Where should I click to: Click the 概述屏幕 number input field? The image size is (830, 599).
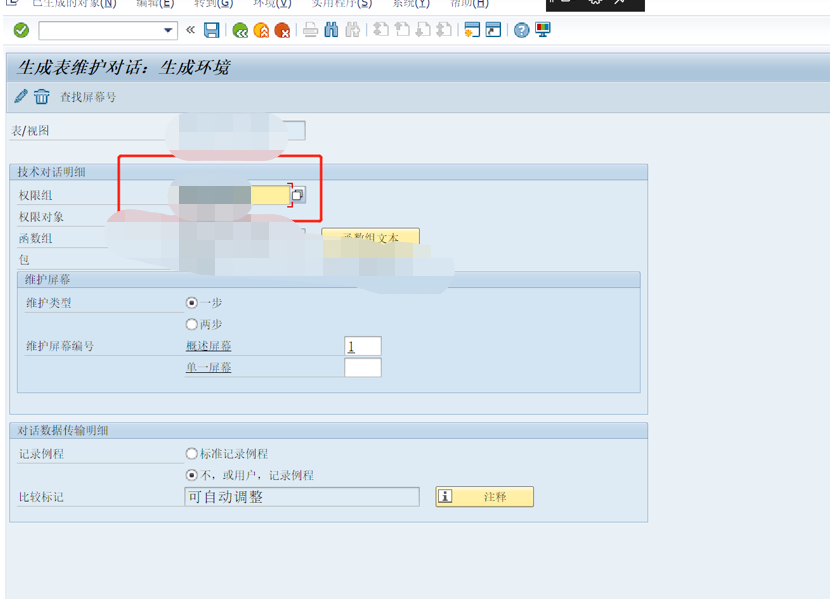point(363,345)
